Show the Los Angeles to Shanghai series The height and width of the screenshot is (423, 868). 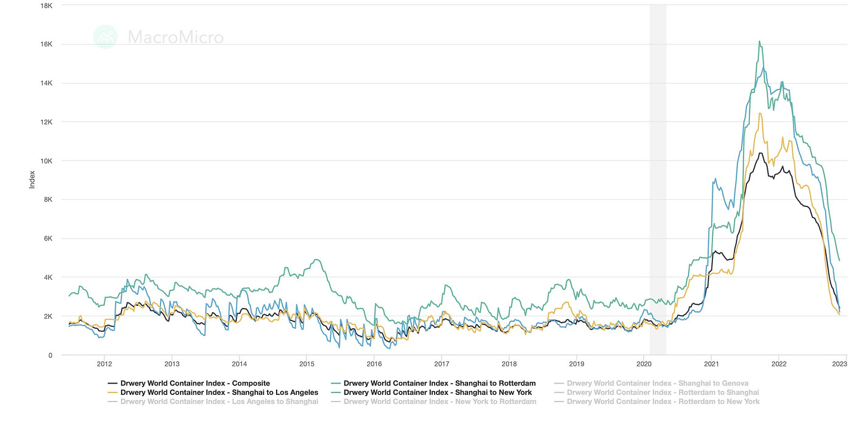[x=219, y=402]
